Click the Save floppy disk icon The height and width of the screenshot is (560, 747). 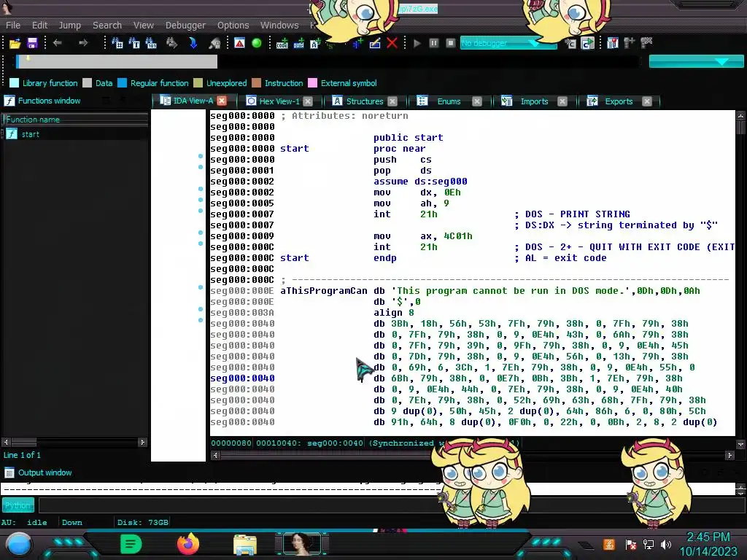point(32,43)
